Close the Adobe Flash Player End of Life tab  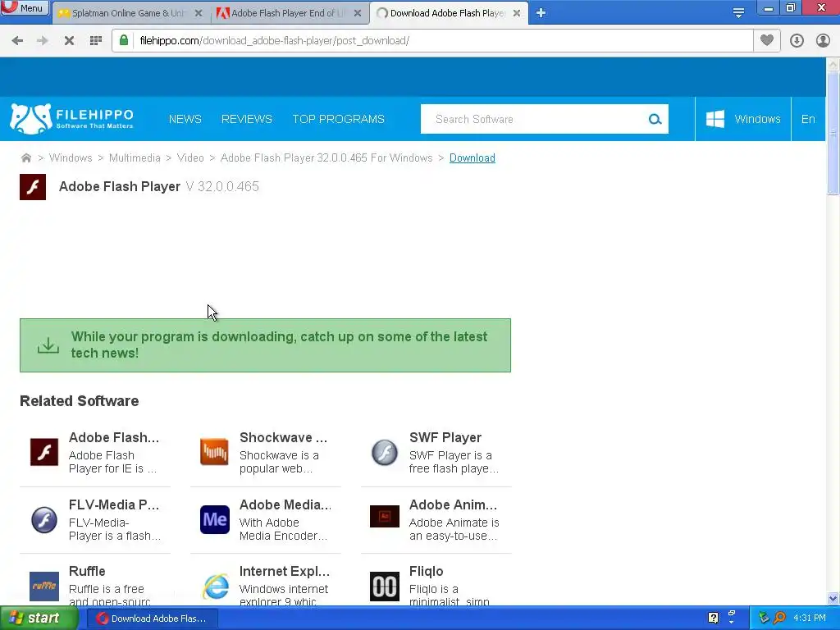358,13
